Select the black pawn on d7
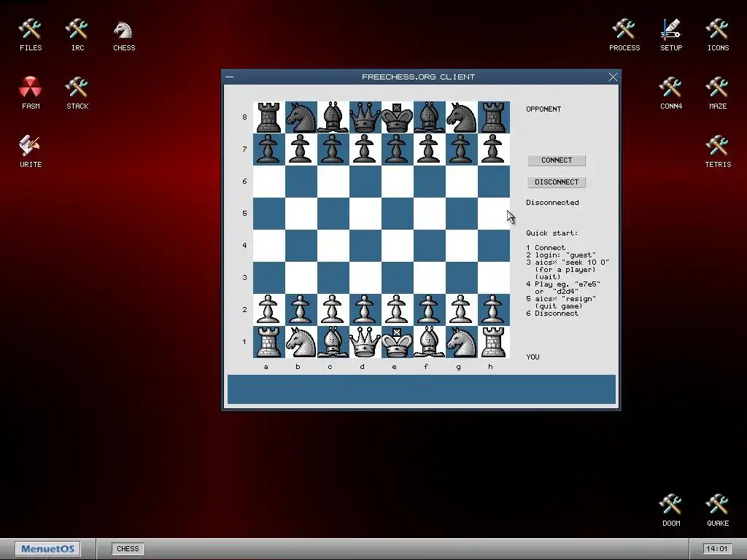Screen dimensions: 747x560 [x=365, y=149]
